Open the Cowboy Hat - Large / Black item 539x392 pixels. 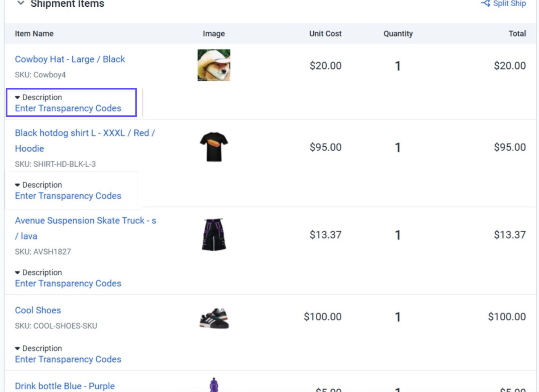70,59
